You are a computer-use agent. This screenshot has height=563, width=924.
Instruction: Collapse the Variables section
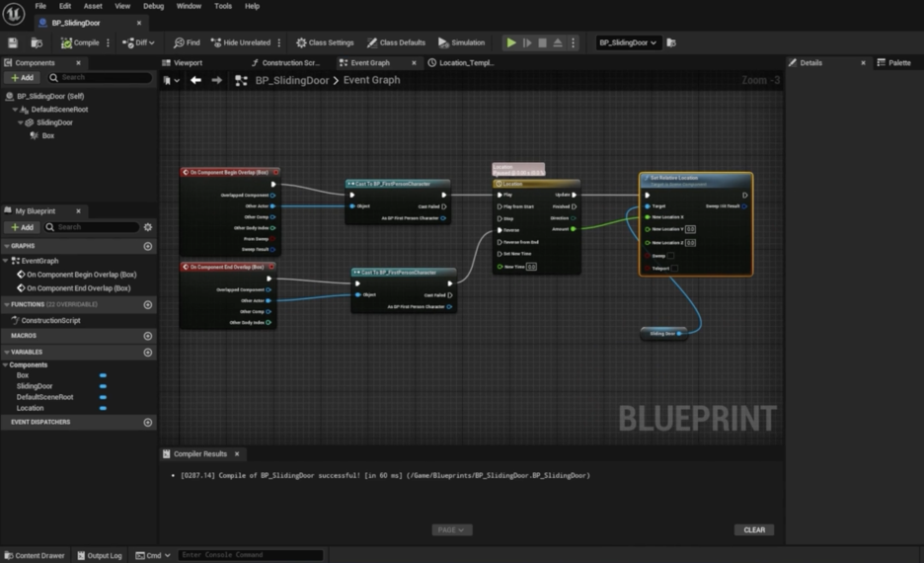[x=7, y=352]
